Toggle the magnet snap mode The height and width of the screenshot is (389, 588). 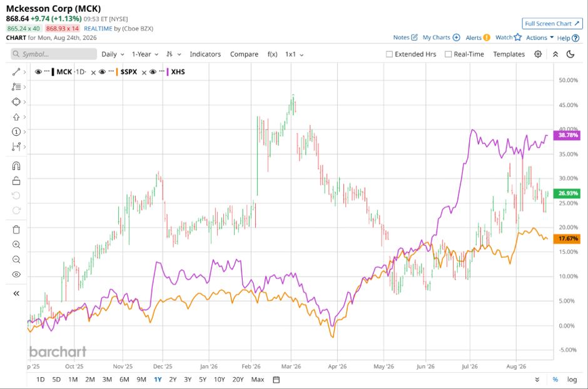[16, 166]
